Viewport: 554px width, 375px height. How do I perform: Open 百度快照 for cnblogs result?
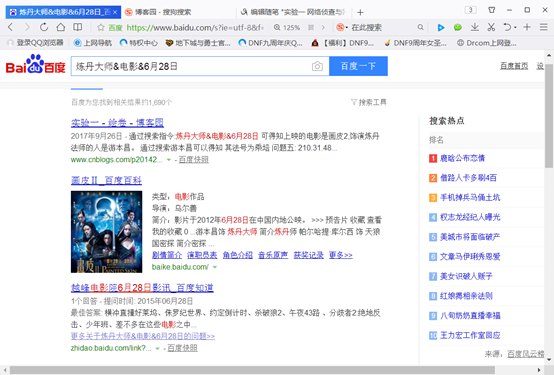pyautogui.click(x=194, y=160)
